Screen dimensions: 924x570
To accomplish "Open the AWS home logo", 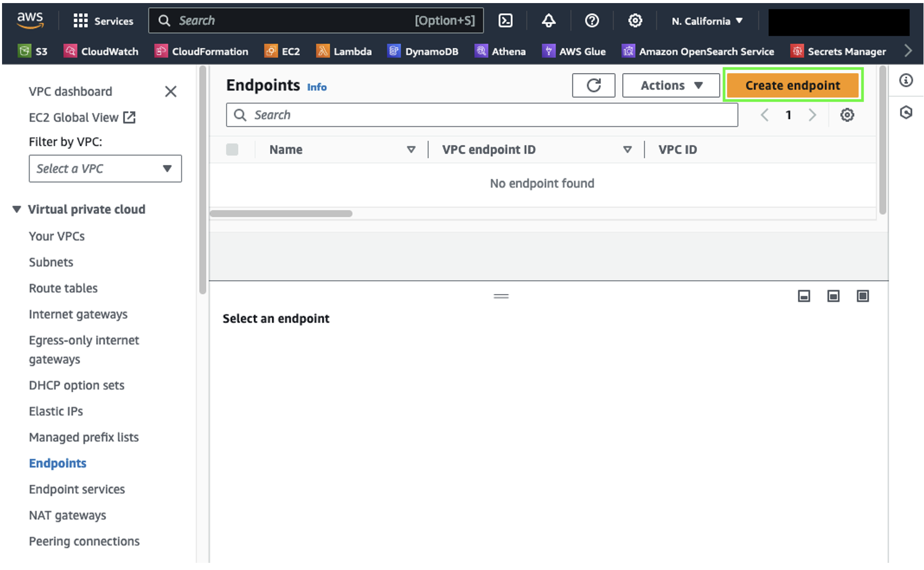I will [x=30, y=20].
